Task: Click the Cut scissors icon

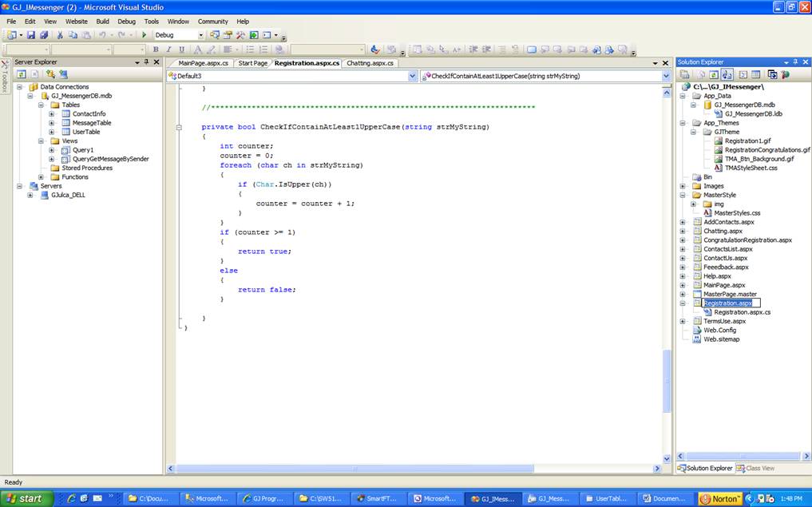Action: (60, 35)
